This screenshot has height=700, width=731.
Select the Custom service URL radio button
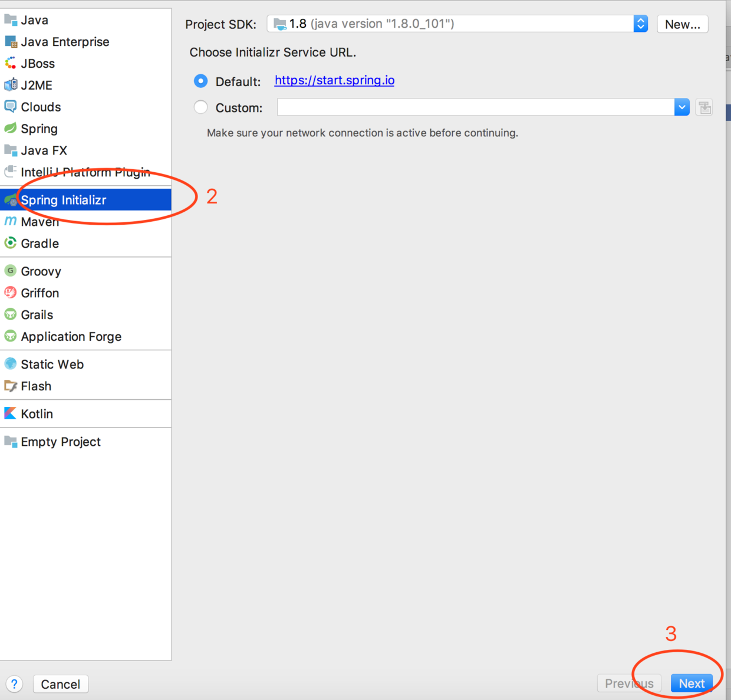[201, 107]
